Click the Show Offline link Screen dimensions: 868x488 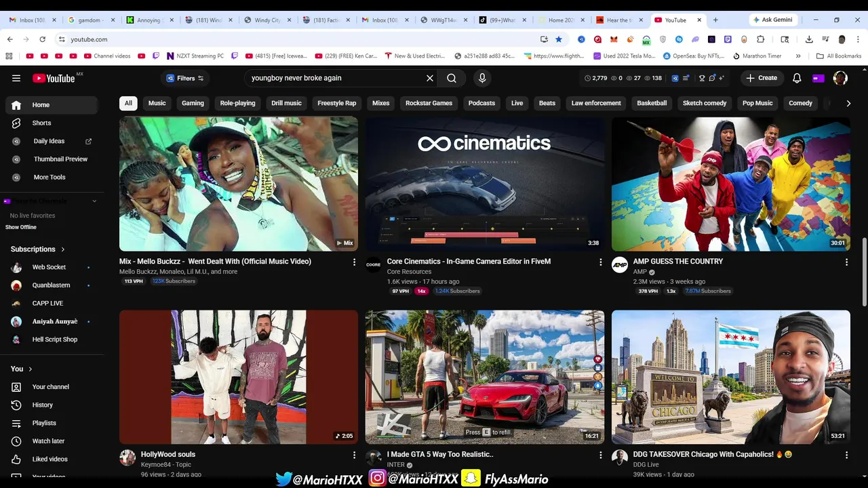[x=21, y=227]
